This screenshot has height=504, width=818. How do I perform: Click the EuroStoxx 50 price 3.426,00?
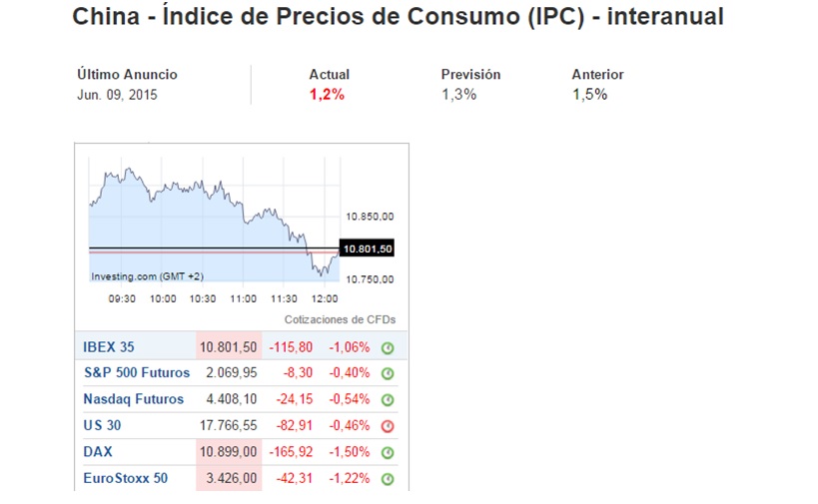pos(229,478)
